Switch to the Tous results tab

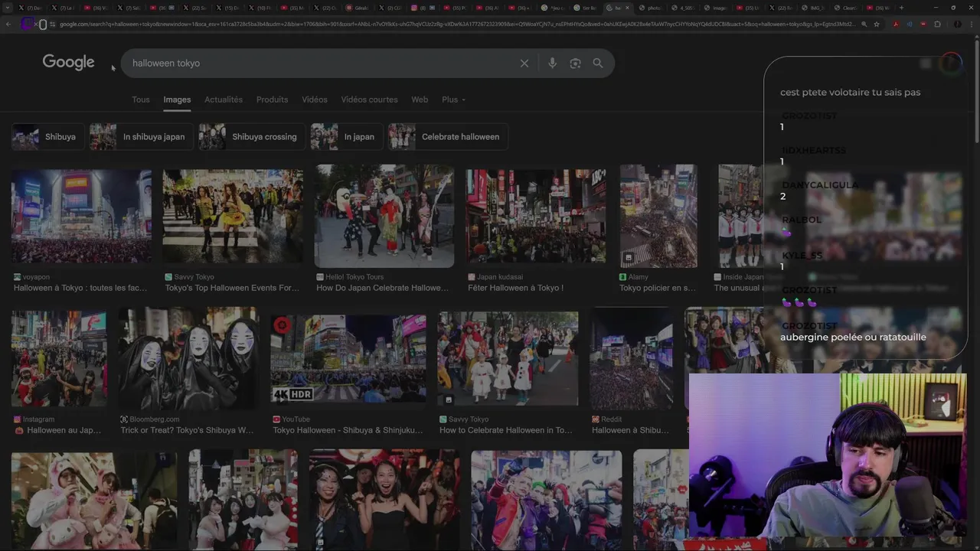(141, 99)
